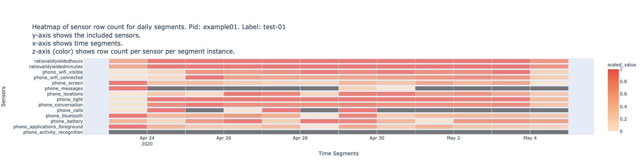Click the heatmap chart title text
644x164 pixels.
[159, 27]
